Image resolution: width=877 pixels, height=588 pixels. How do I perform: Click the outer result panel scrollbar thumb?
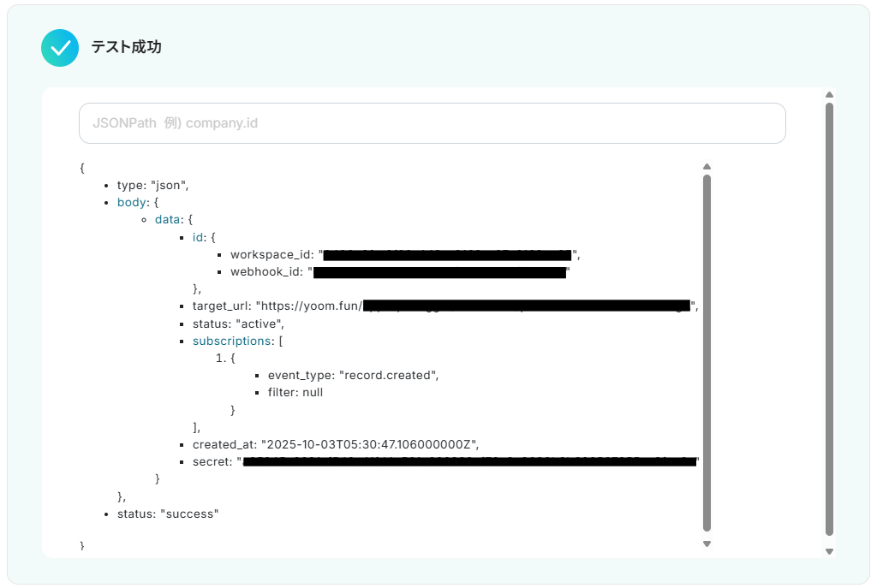point(829,317)
